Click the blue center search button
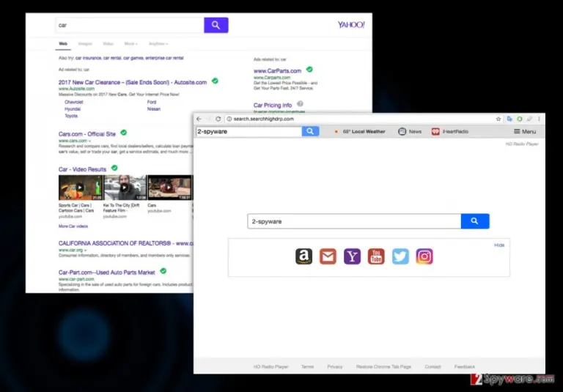 pos(475,221)
